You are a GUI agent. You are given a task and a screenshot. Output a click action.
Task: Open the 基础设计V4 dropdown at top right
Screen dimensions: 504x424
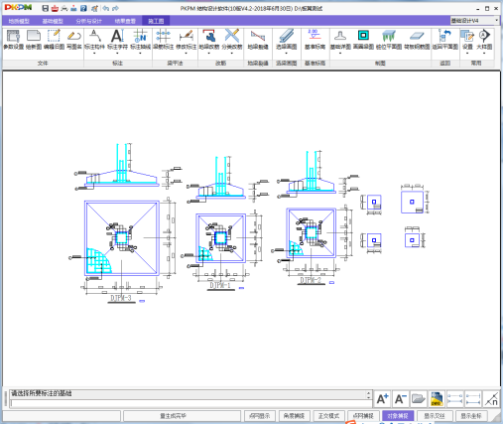(474, 21)
